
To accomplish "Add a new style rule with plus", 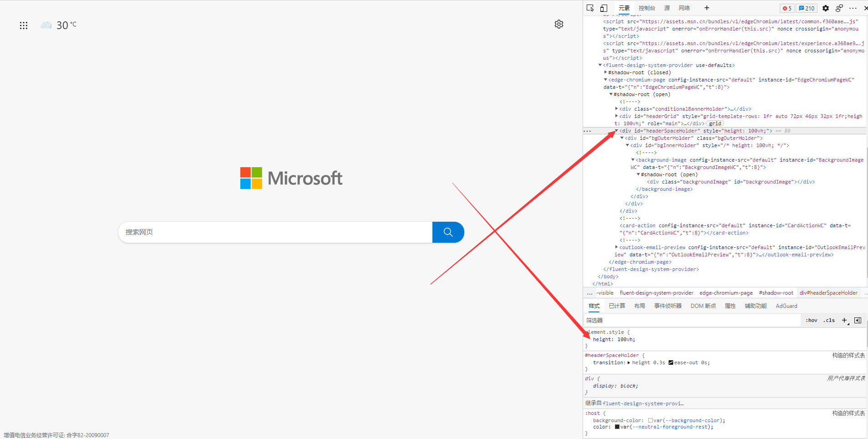I will tap(844, 321).
